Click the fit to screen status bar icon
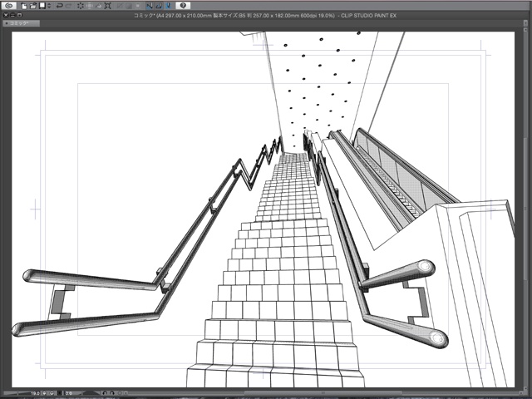The width and height of the screenshot is (532, 399). click(x=59, y=393)
